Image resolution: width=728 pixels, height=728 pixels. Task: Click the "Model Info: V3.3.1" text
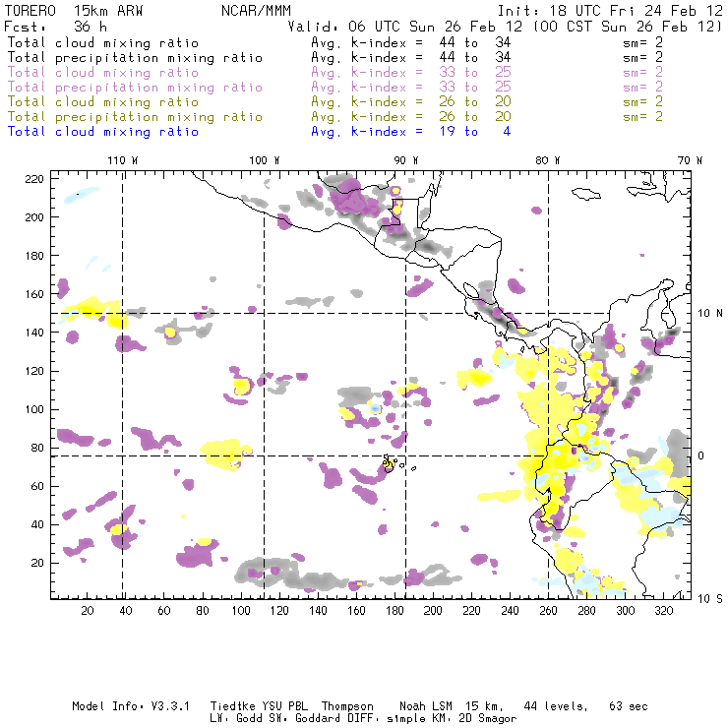click(131, 706)
